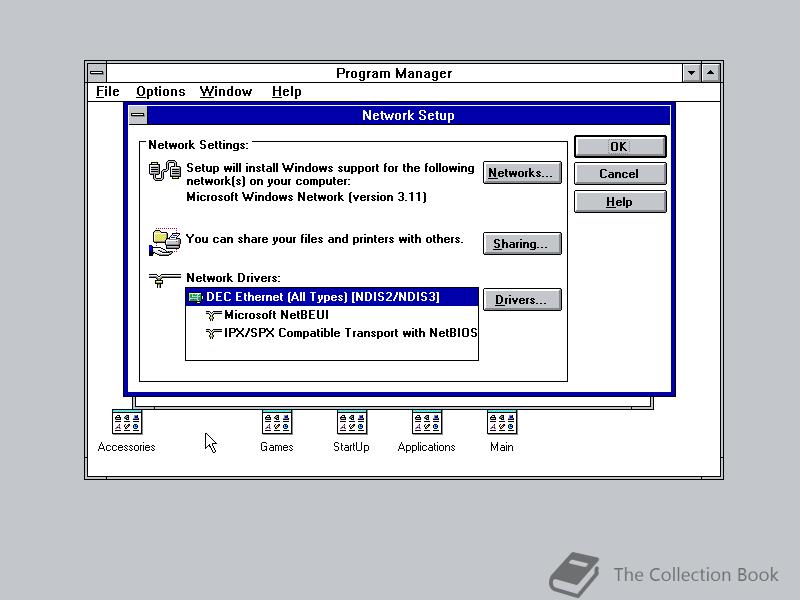This screenshot has height=600, width=800.
Task: Click the Network Setup title bar
Action: click(x=408, y=115)
